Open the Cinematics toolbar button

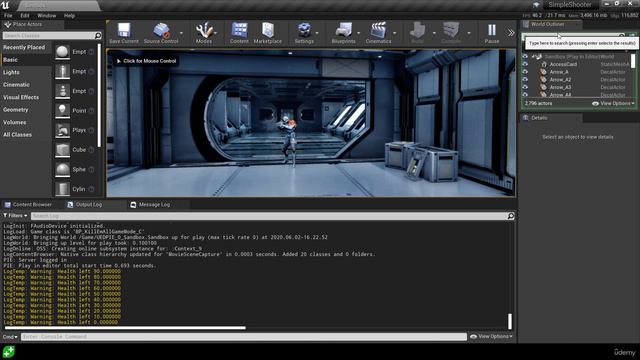378,33
